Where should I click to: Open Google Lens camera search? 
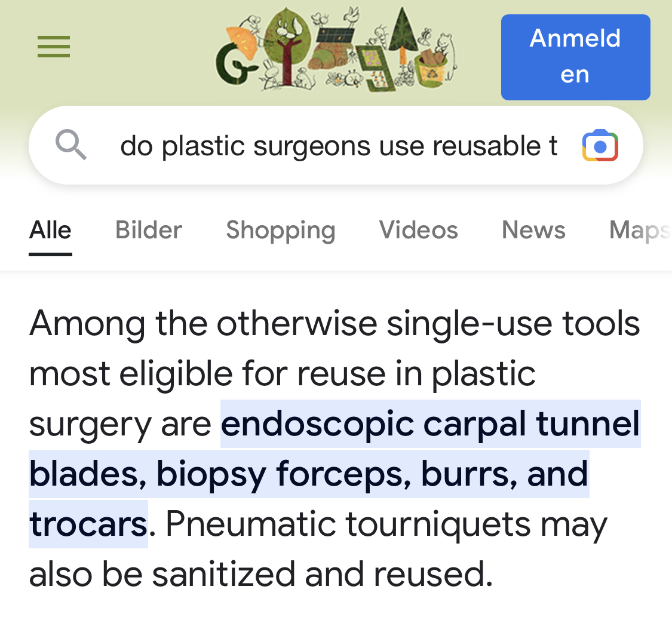(x=600, y=146)
